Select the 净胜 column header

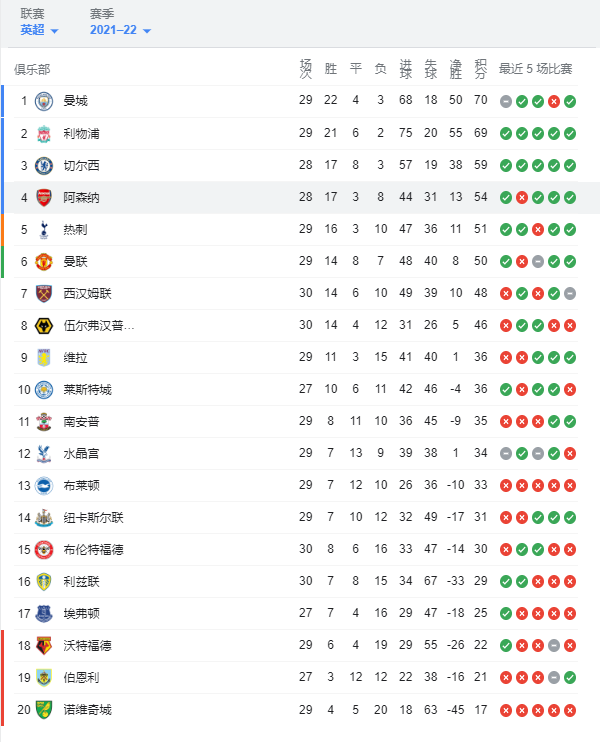point(456,69)
